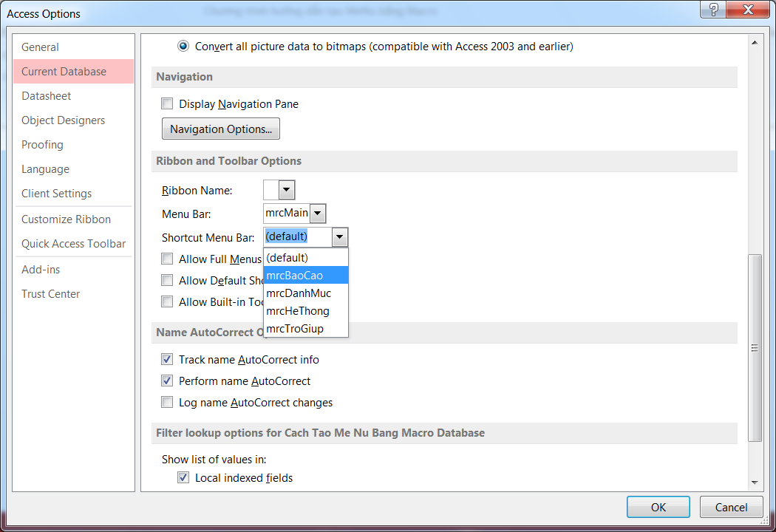Go to the Customize Ribbon section
Viewport: 776px width, 532px height.
66,219
